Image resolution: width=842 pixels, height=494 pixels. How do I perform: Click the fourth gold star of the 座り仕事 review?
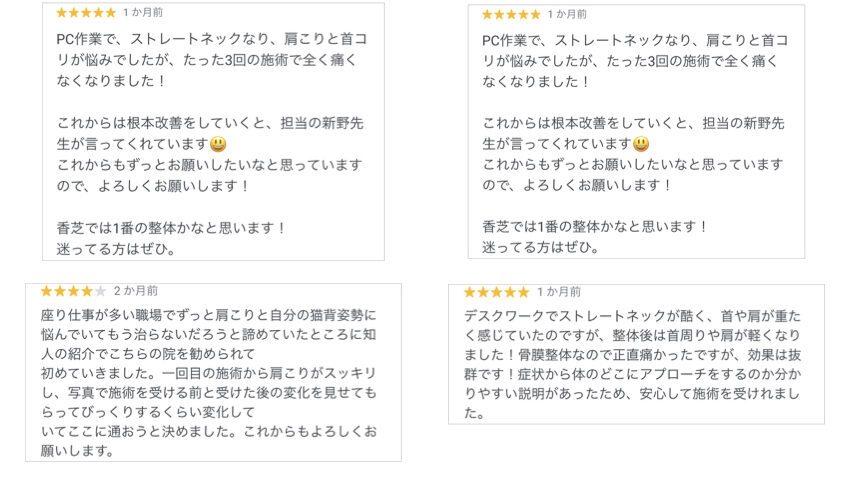point(87,291)
